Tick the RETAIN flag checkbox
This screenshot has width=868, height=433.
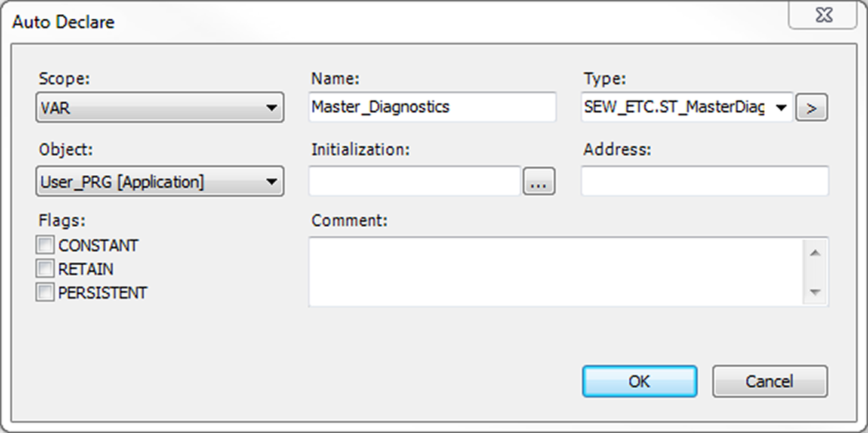(45, 269)
